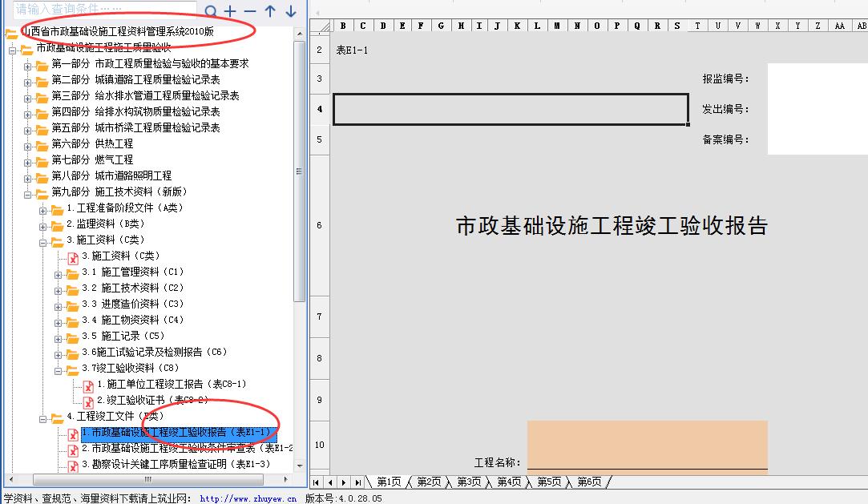868x504 pixels.
Task: Jump to last sheet using the last-page icon
Action: point(358,482)
